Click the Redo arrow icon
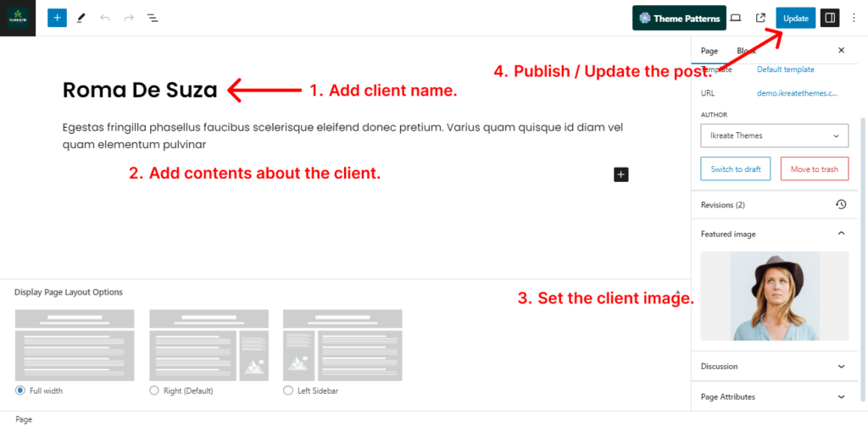This screenshot has width=868, height=426. click(129, 18)
